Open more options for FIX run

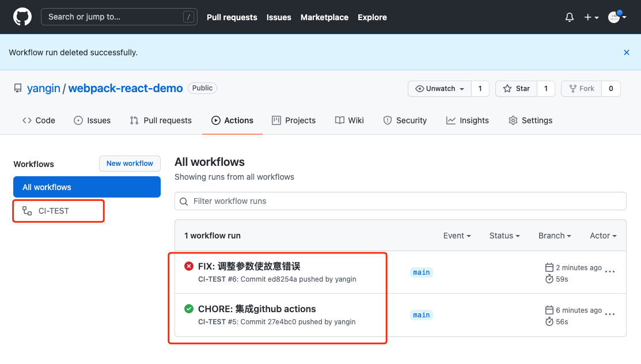coord(609,272)
